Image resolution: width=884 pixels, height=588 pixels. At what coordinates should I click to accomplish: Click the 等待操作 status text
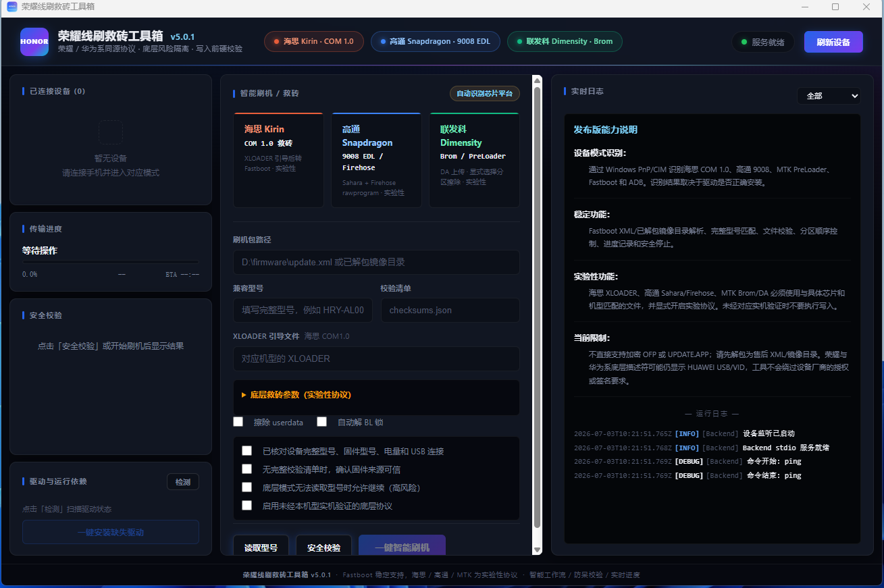[40, 250]
